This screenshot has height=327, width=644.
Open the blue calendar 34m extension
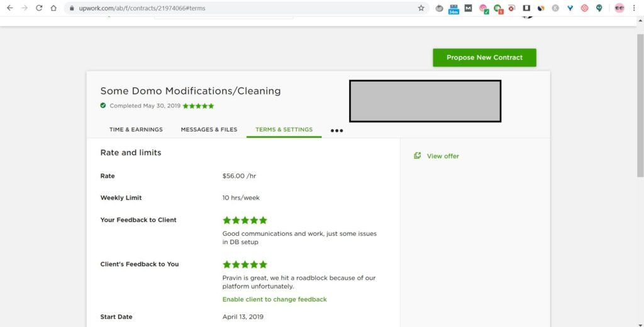(x=453, y=9)
